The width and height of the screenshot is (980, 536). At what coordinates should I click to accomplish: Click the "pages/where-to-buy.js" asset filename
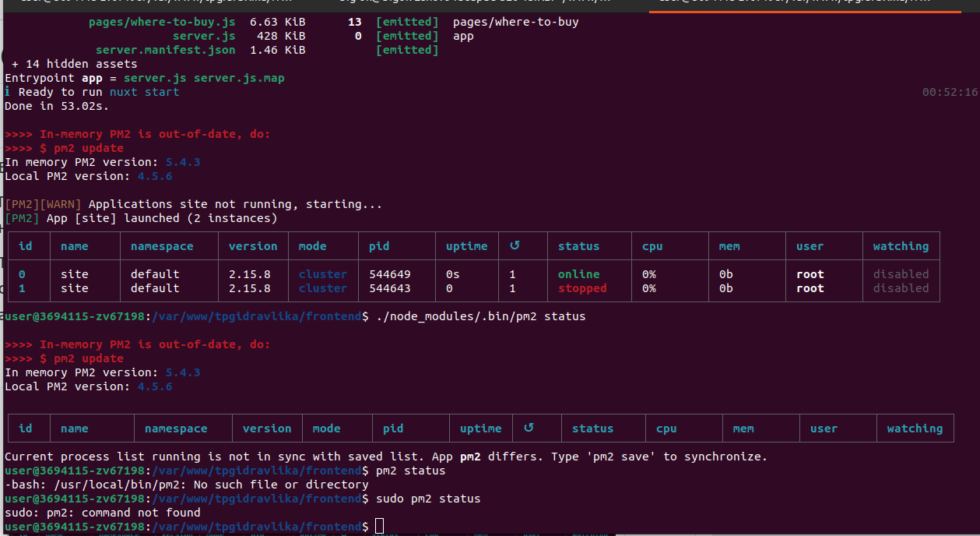click(162, 22)
